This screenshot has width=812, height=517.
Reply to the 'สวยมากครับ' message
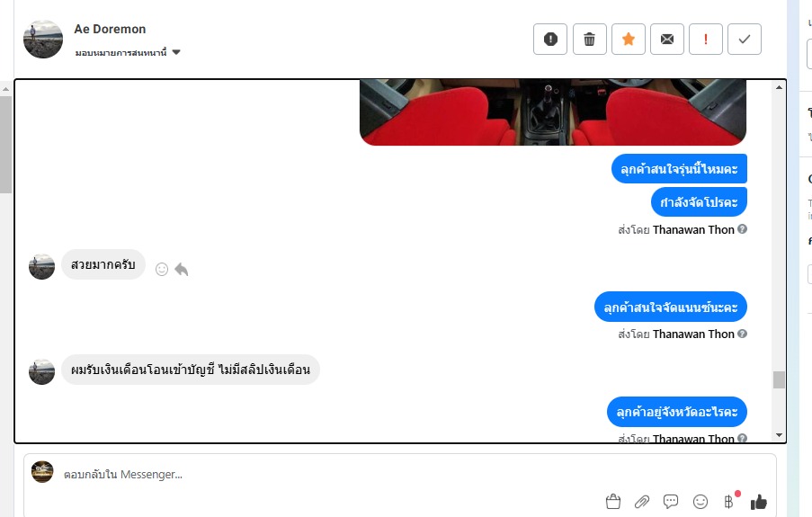[182, 270]
